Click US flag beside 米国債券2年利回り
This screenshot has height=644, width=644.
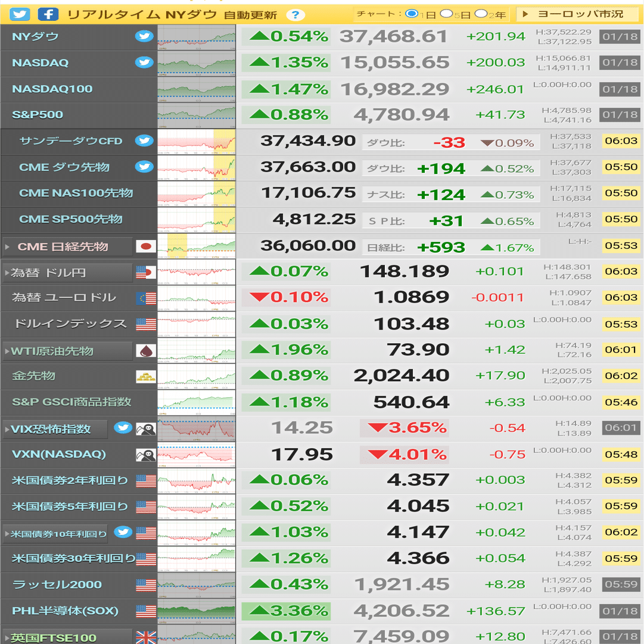(146, 481)
